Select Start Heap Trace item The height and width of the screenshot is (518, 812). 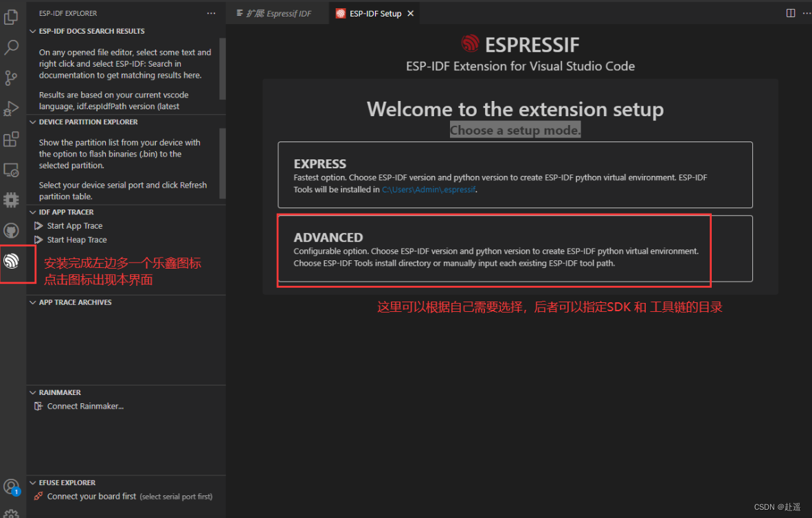coord(126,240)
